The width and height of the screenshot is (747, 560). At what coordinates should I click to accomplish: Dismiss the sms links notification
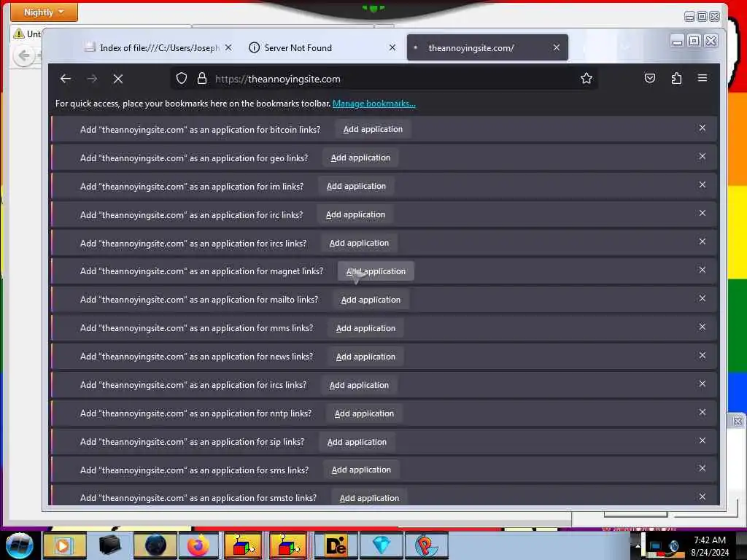click(703, 469)
